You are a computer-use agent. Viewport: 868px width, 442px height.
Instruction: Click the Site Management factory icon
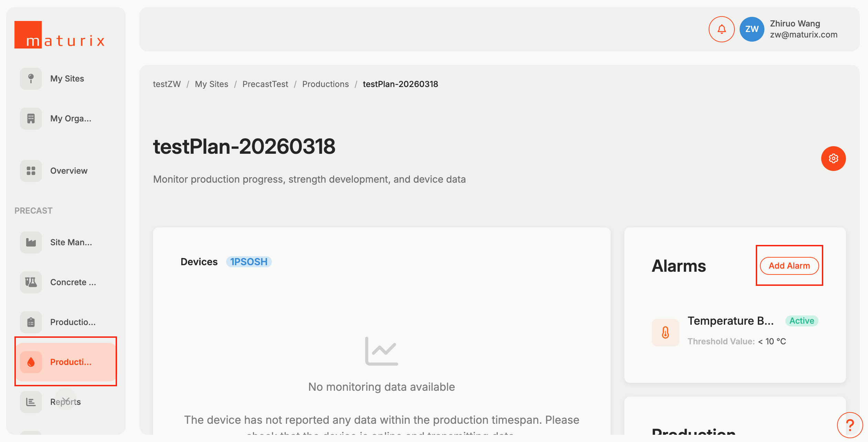pyautogui.click(x=31, y=242)
